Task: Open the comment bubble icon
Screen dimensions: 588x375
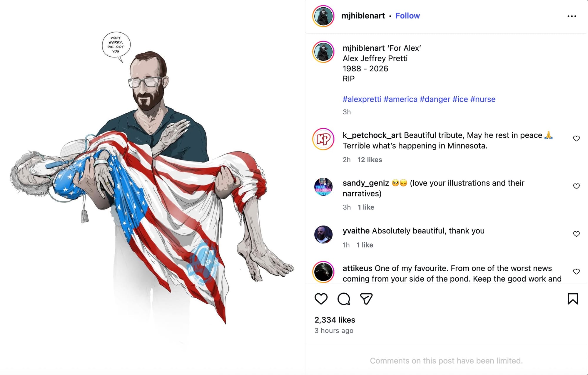Action: click(344, 299)
